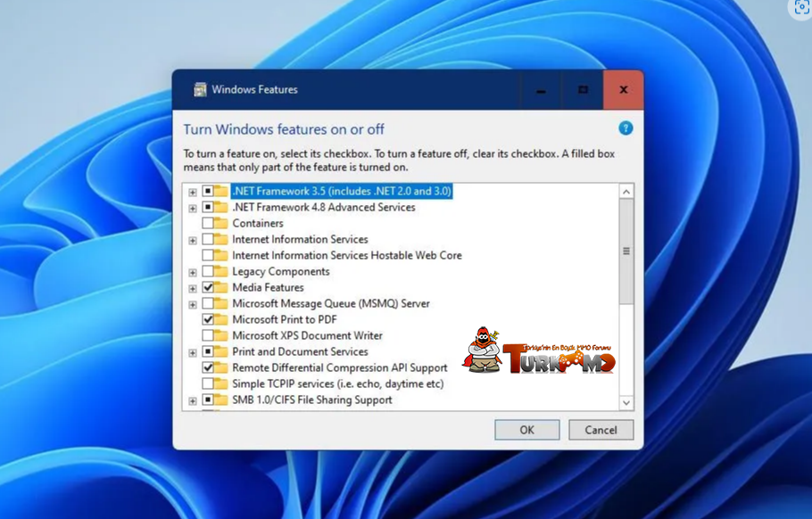This screenshot has height=519, width=812.
Task: Enable the Containers checkbox
Action: tap(208, 223)
